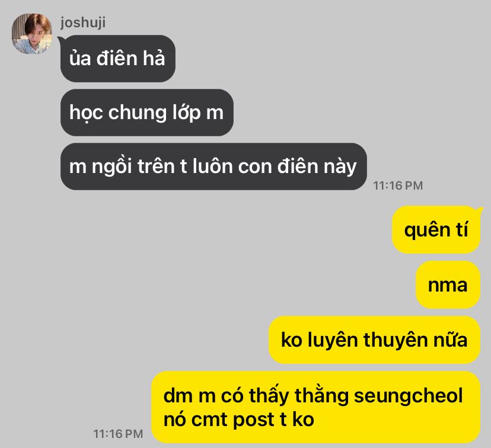Tap the "m ngồi trên t luôn" message bubble
This screenshot has width=491, height=448.
(x=213, y=167)
